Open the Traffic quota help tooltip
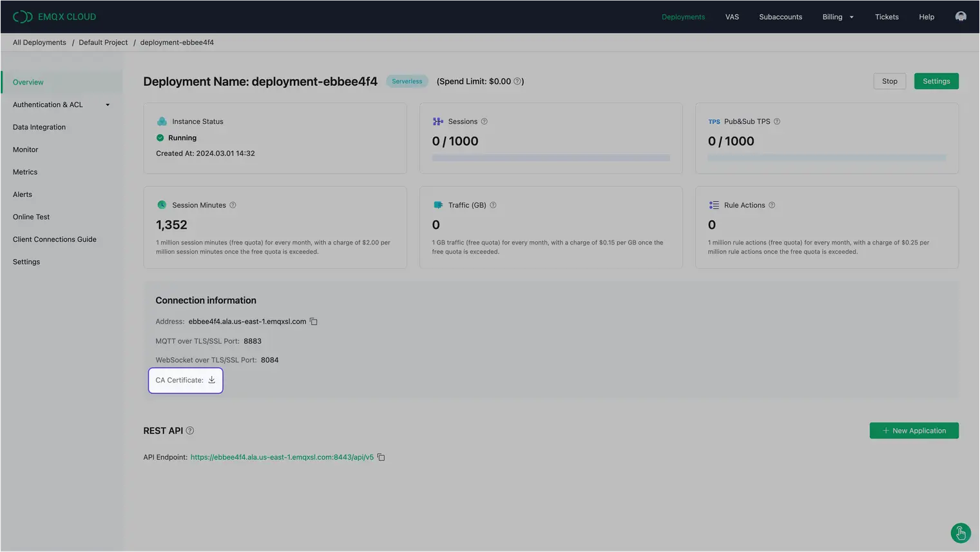980x552 pixels. point(493,205)
